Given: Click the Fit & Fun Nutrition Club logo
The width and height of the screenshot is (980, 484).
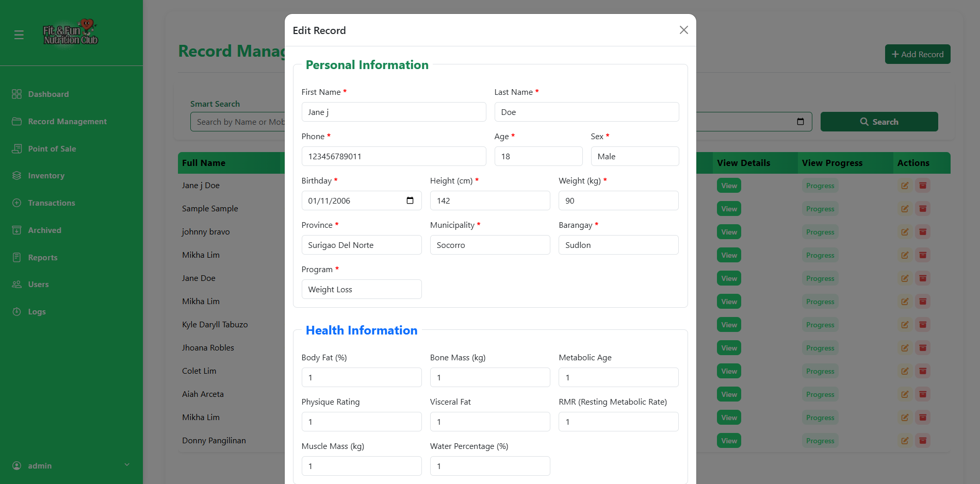Looking at the screenshot, I should coord(71,34).
